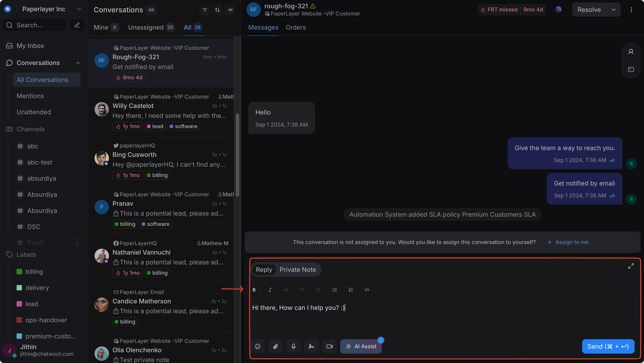The height and width of the screenshot is (363, 644).
Task: Click the striped avatar icon beside Resolve
Action: tap(558, 9)
